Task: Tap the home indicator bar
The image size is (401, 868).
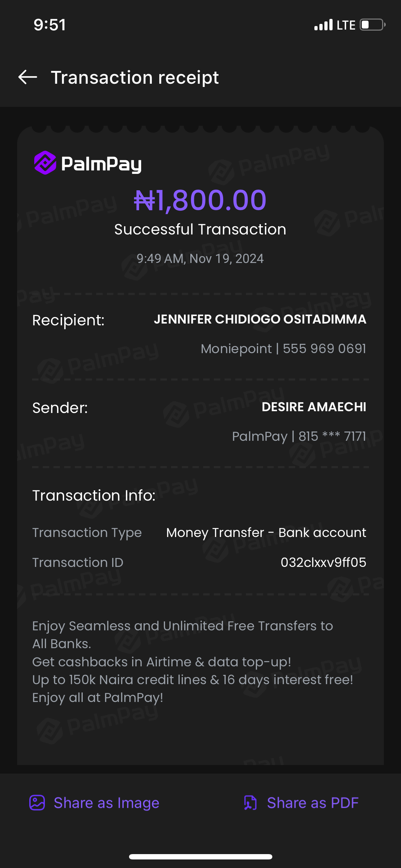Action: pyautogui.click(x=200, y=857)
